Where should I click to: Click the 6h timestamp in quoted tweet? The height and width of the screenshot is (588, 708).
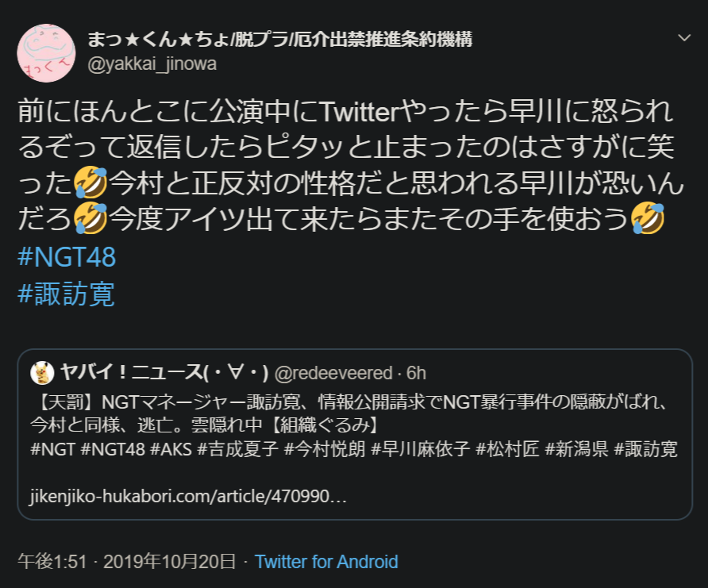pos(417,373)
